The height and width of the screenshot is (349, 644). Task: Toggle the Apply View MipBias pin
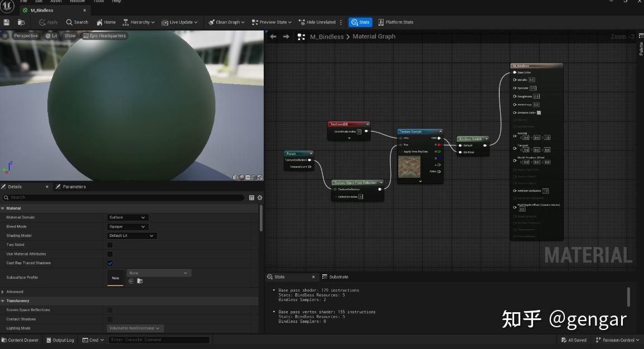click(x=401, y=152)
